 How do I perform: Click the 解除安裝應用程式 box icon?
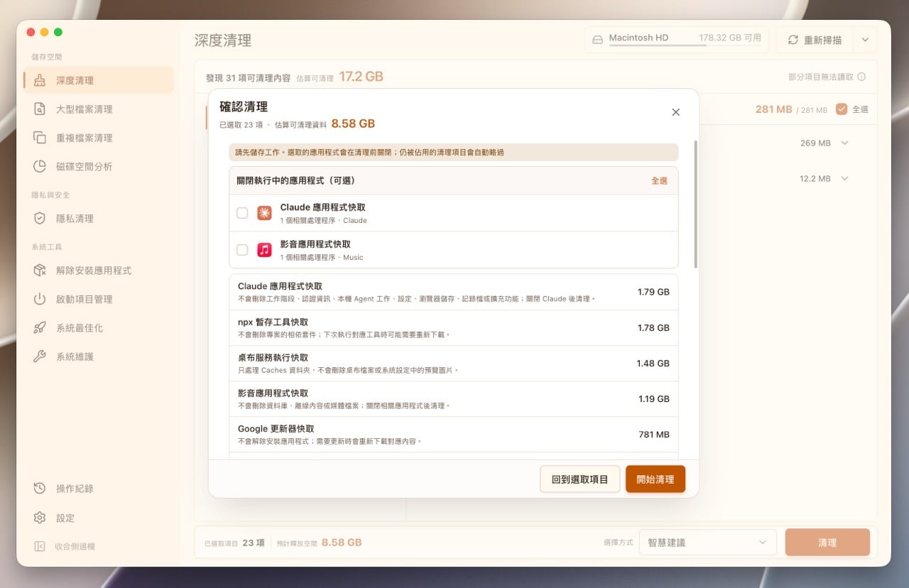pyautogui.click(x=40, y=271)
